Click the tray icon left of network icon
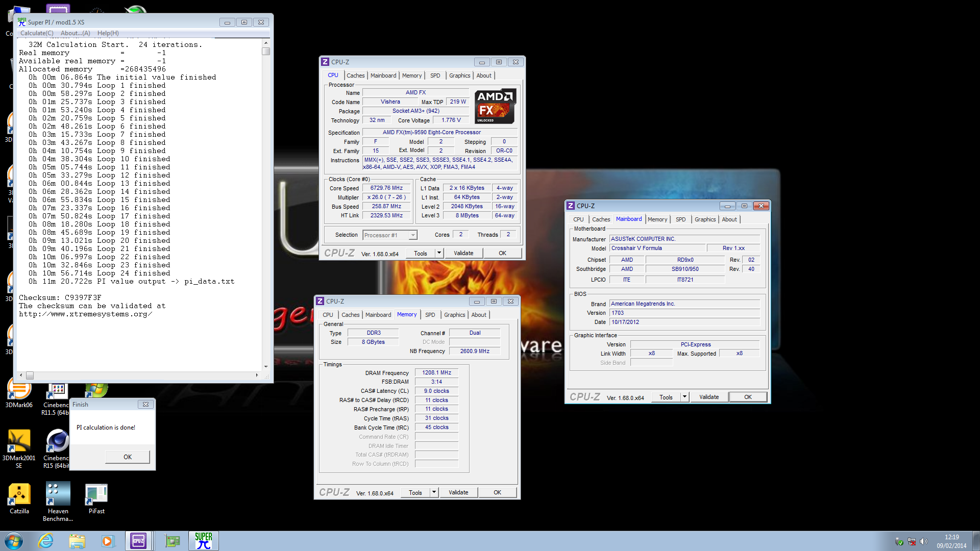980x551 pixels. click(x=899, y=541)
